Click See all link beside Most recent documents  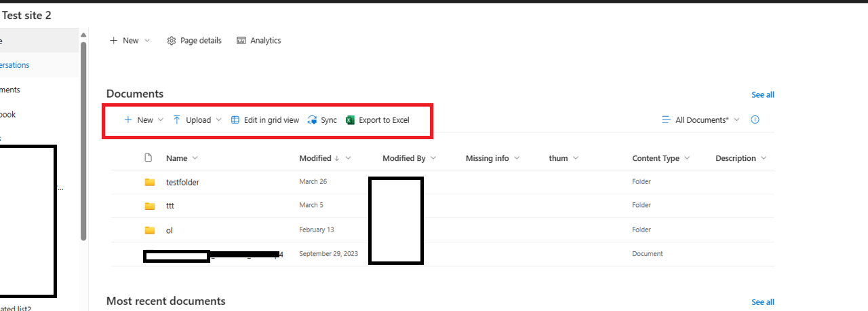[x=763, y=302]
